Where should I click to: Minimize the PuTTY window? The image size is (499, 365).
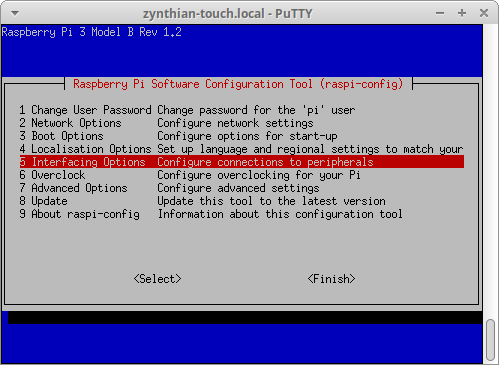(x=440, y=13)
